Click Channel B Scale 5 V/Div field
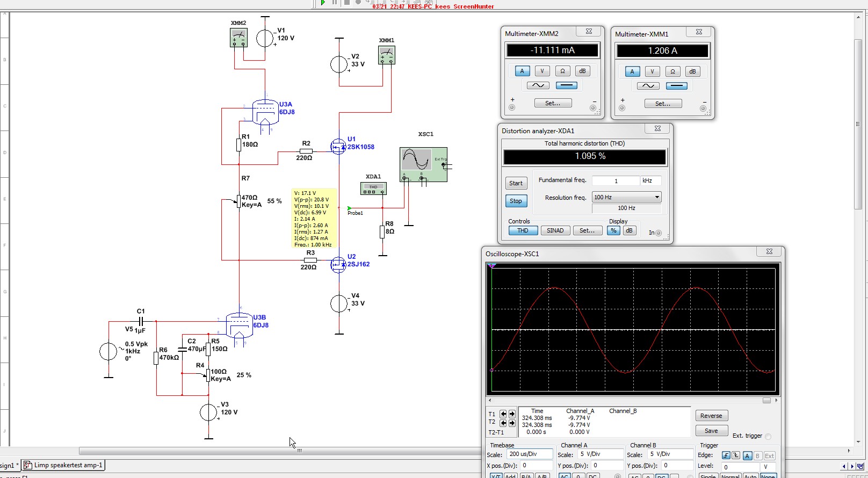Viewport: 868px width, 478px height. pyautogui.click(x=670, y=454)
